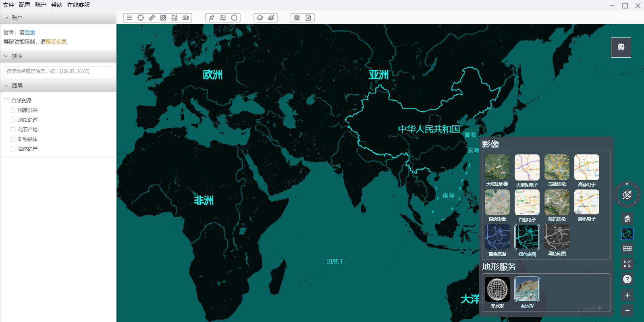The width and height of the screenshot is (644, 322).
Task: Click the 登录 login link
Action: pos(30,32)
